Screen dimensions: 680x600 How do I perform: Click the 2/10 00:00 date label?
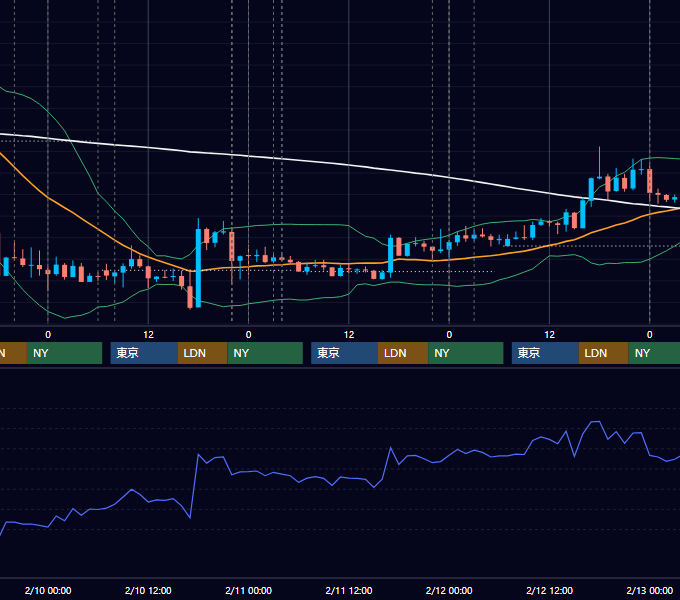[48, 590]
